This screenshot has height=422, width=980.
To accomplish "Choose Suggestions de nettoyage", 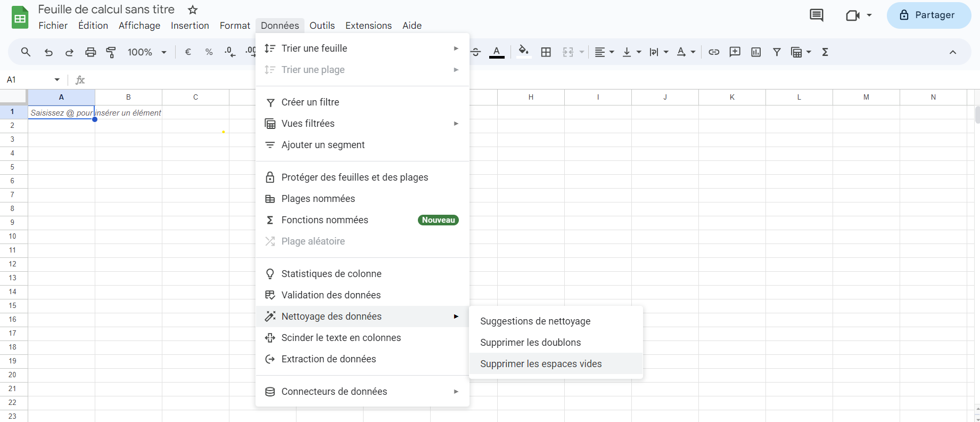I will (x=556, y=321).
